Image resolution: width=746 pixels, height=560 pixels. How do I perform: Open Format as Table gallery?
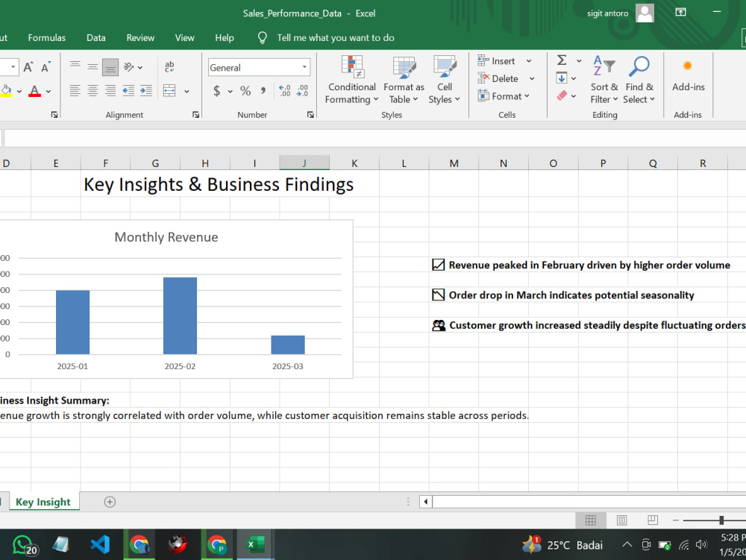pyautogui.click(x=404, y=79)
